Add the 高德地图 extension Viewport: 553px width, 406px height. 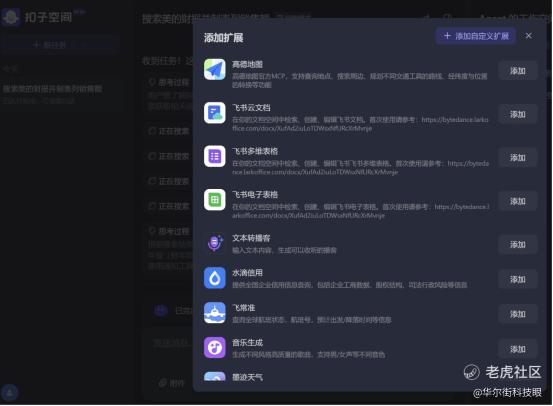517,71
